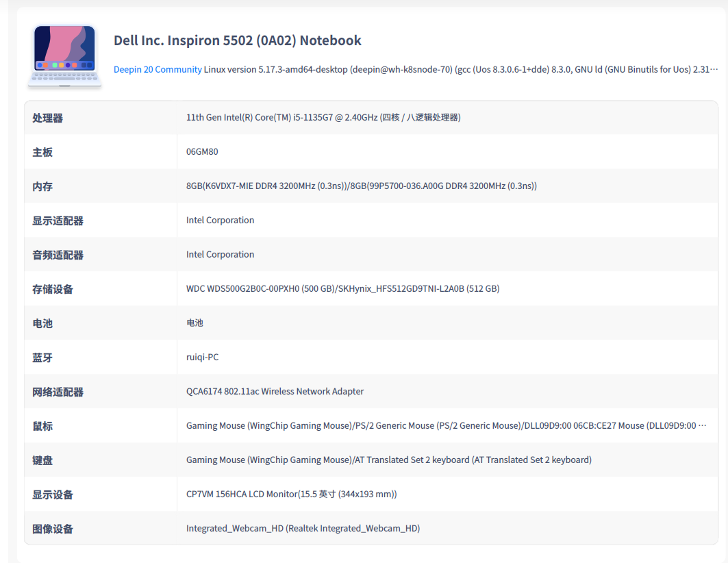Select motherboard value 06GM80
Viewport: 728px width, 563px height.
point(202,152)
